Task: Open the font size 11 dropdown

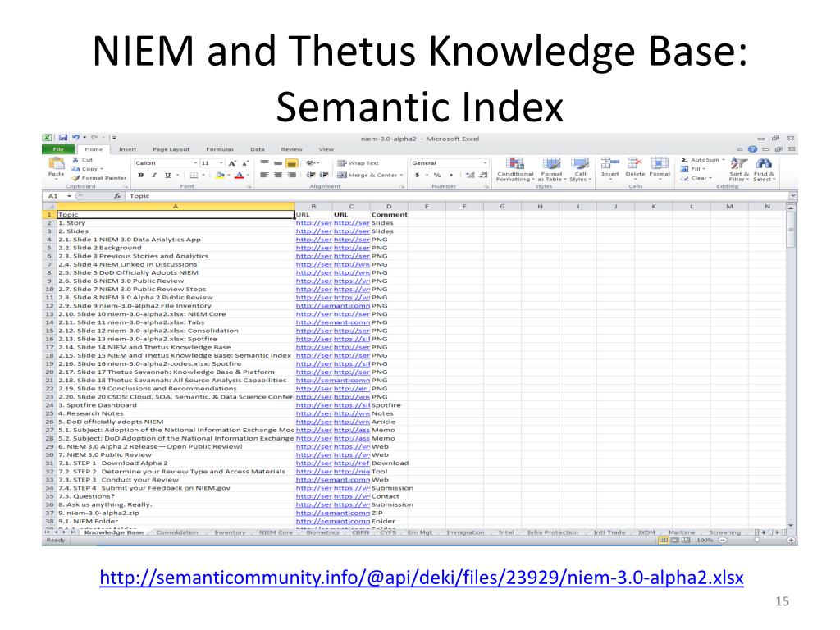Action: [x=221, y=163]
